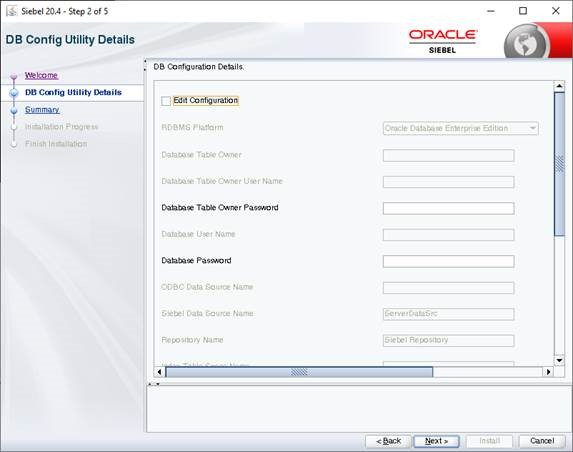Click the vertical scrollbar up arrow
The height and width of the screenshot is (452, 573).
pyautogui.click(x=559, y=86)
